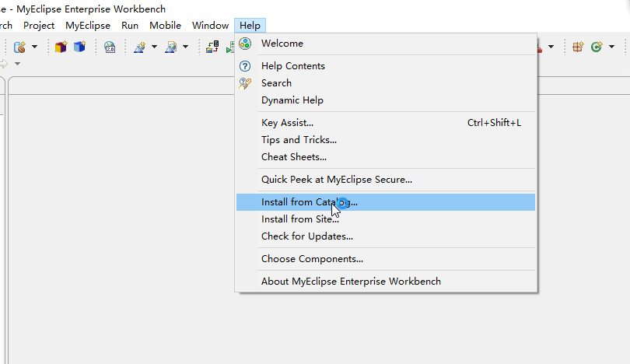630x364 pixels.
Task: Open Help Contents
Action: point(292,66)
